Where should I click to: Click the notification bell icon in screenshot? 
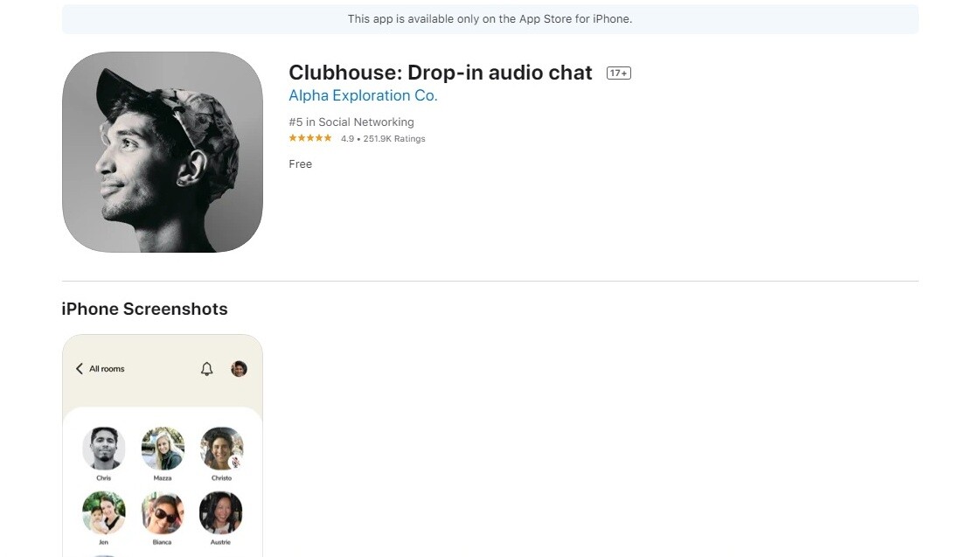(207, 369)
